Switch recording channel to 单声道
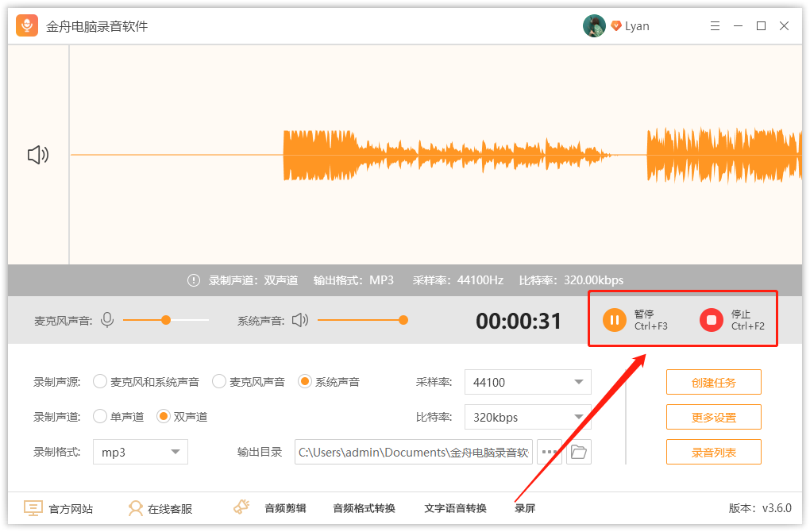 coord(100,416)
